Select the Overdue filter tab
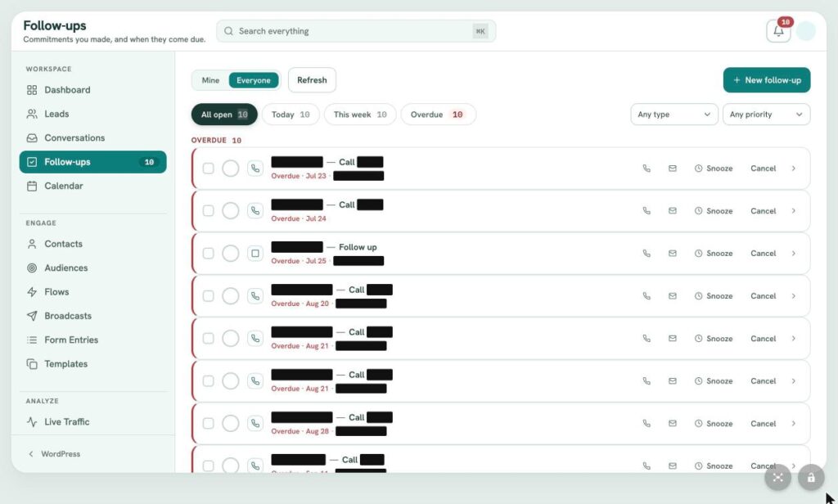Image resolution: width=838 pixels, height=504 pixels. [439, 115]
